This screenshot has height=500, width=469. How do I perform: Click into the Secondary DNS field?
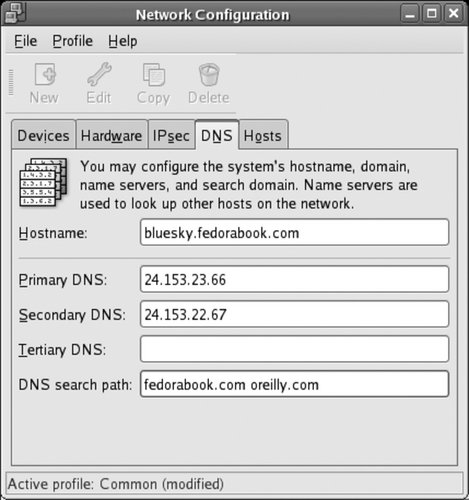pyautogui.click(x=294, y=314)
